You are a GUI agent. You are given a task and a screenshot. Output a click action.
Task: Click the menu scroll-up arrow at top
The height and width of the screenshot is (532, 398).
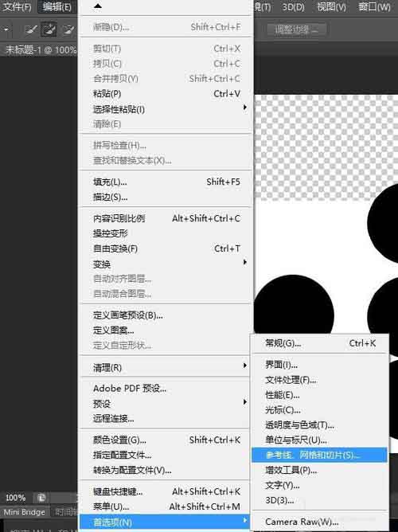point(98,6)
